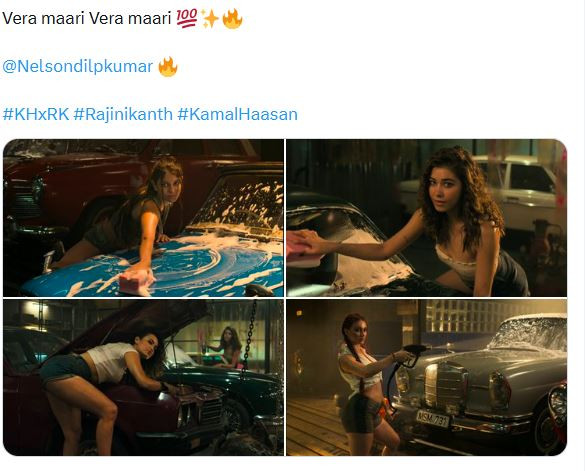
Task: Click the fire emoji after the sparkles
Action: pos(232,19)
